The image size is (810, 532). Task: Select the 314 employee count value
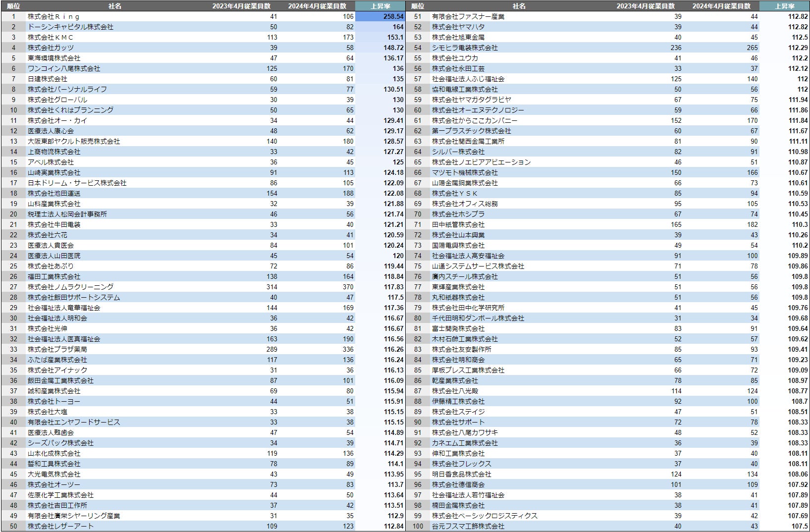pos(272,287)
